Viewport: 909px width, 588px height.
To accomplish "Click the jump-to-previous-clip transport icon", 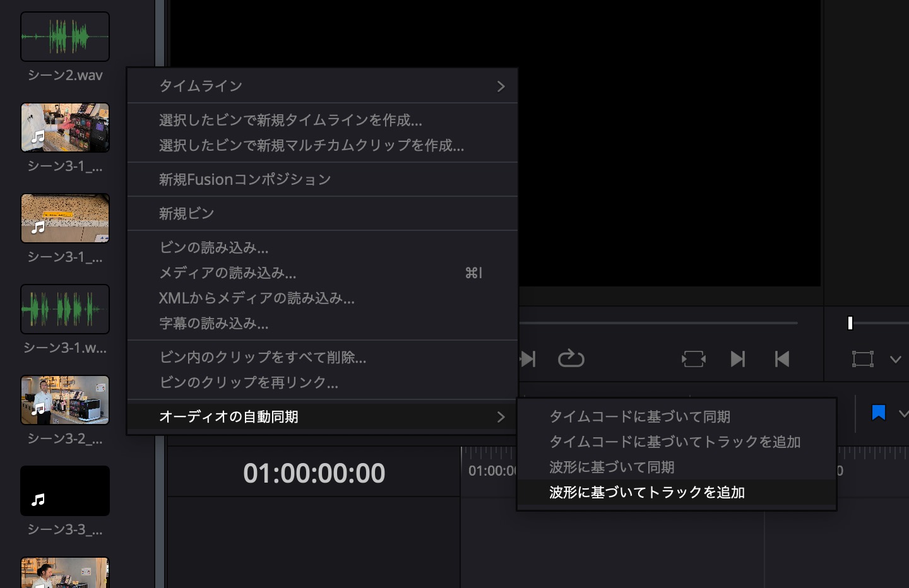I will tap(782, 358).
